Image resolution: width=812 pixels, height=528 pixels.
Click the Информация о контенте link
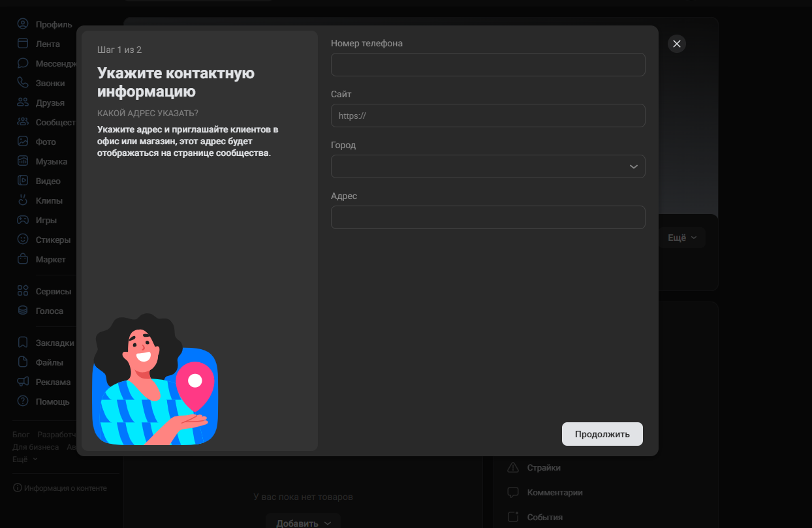[65, 488]
